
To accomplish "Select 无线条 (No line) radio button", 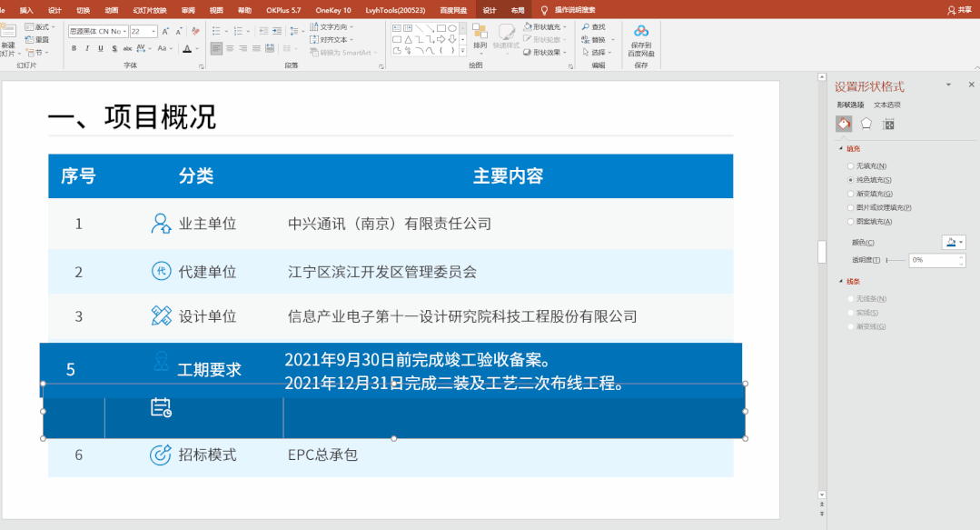I will 850,299.
